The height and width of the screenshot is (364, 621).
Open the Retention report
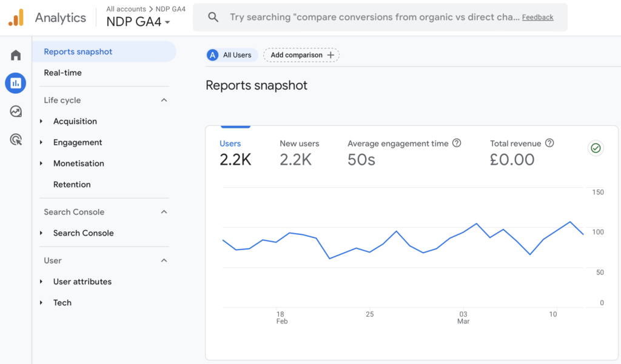(72, 184)
